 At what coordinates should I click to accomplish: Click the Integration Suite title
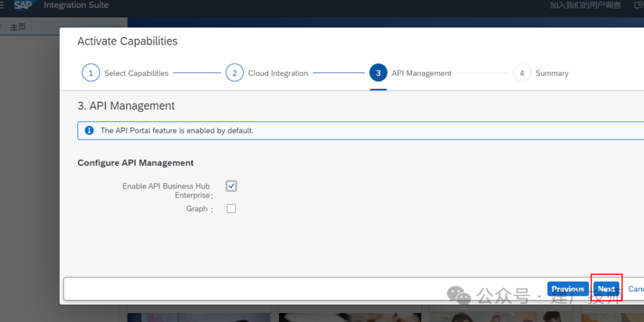76,5
